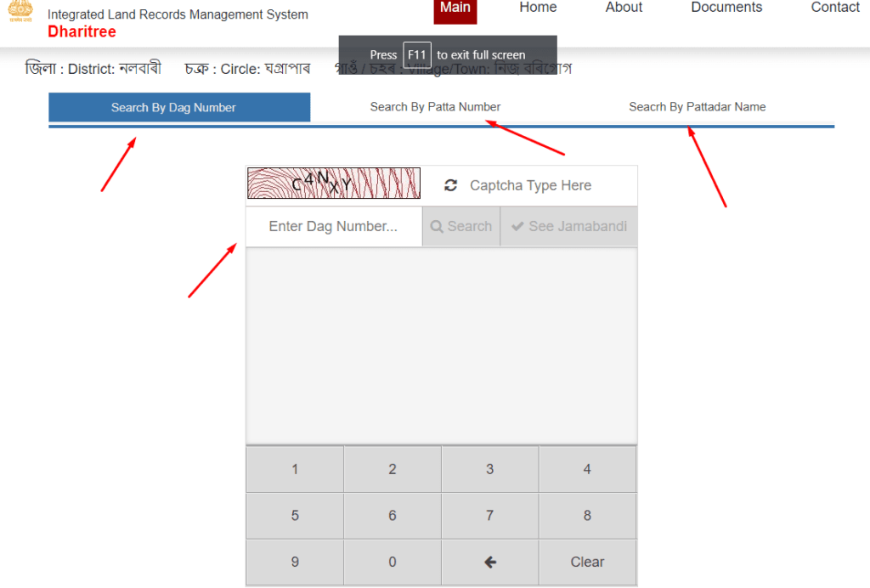This screenshot has width=870, height=588.
Task: Click the captcha refresh icon
Action: [450, 185]
